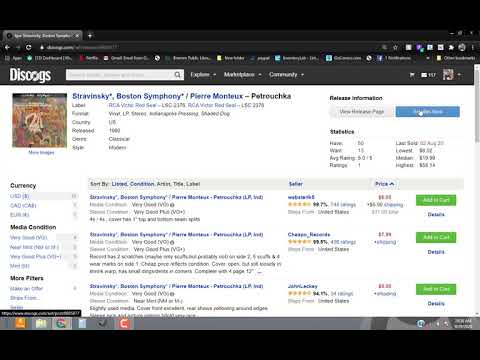
Task: Add Cheapo_Records listing to cart
Action: (x=436, y=237)
